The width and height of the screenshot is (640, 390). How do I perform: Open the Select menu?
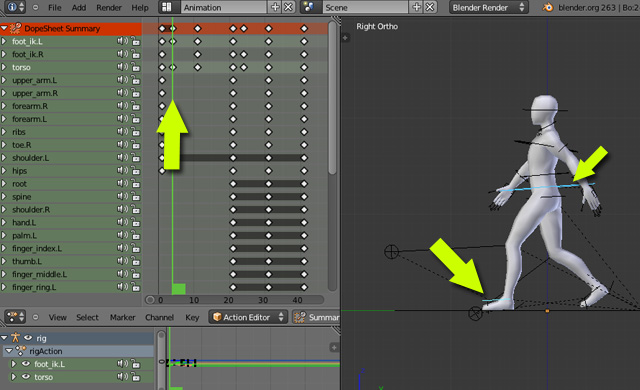pyautogui.click(x=87, y=317)
